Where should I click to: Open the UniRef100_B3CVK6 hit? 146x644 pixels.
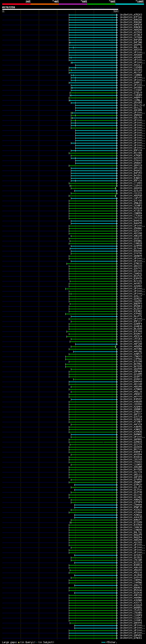[131, 331]
